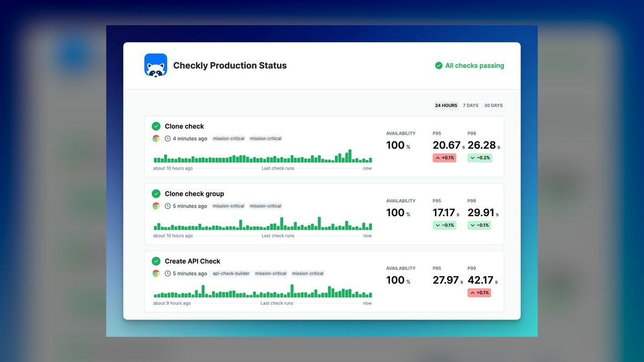Click status check icon for Create API Check
Screen dimensions: 644x362
(x=156, y=261)
